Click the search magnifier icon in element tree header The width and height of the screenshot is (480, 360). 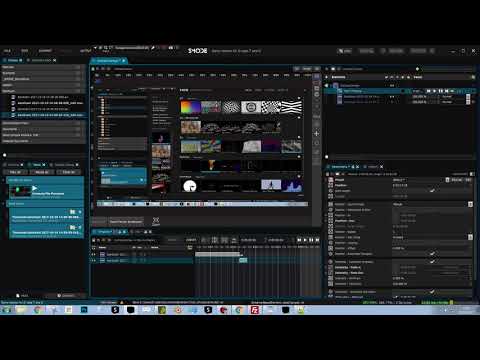(473, 77)
